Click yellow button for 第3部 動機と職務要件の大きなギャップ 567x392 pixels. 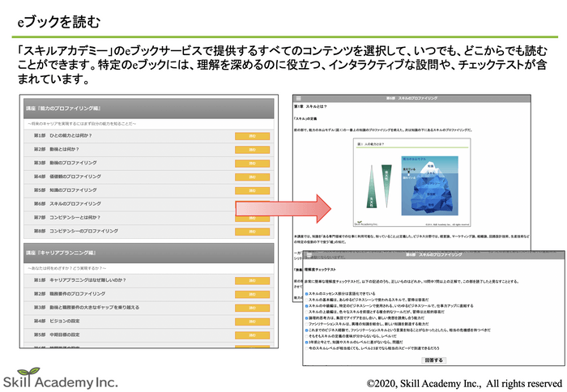(252, 308)
